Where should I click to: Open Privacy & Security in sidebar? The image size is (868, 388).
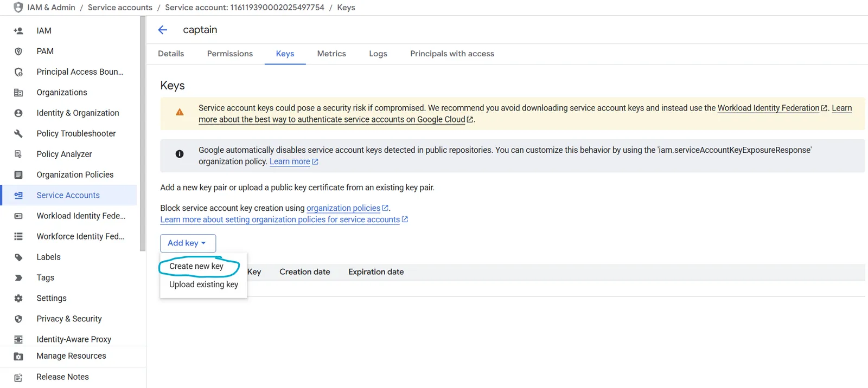[69, 319]
